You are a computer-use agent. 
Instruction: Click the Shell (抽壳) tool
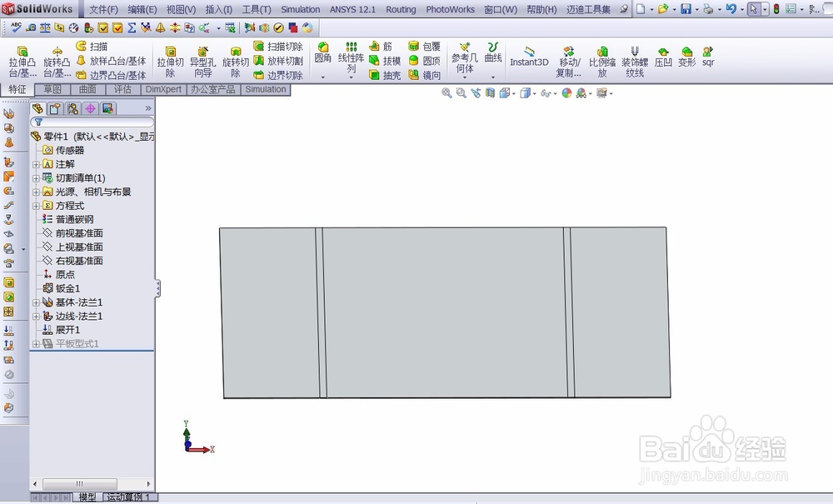pyautogui.click(x=385, y=76)
